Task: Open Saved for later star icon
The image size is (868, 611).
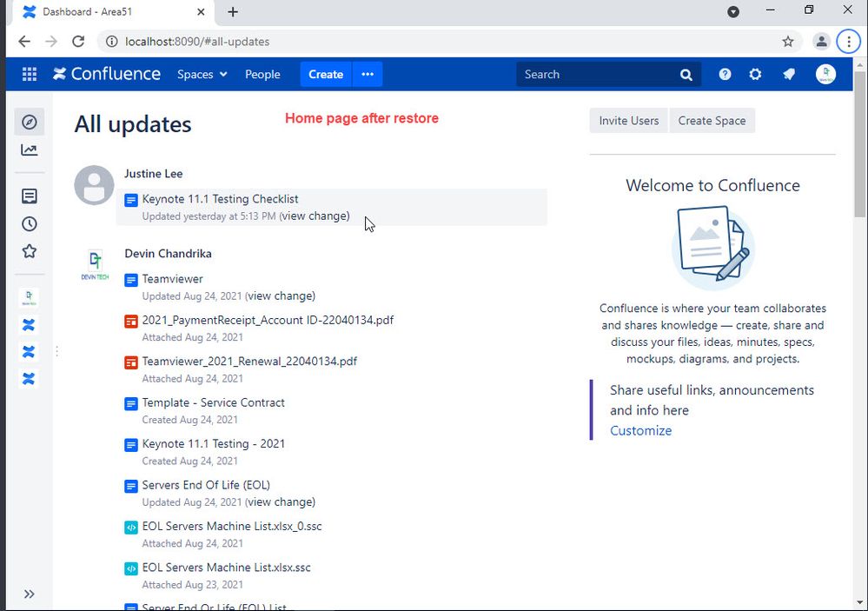Action: point(30,251)
